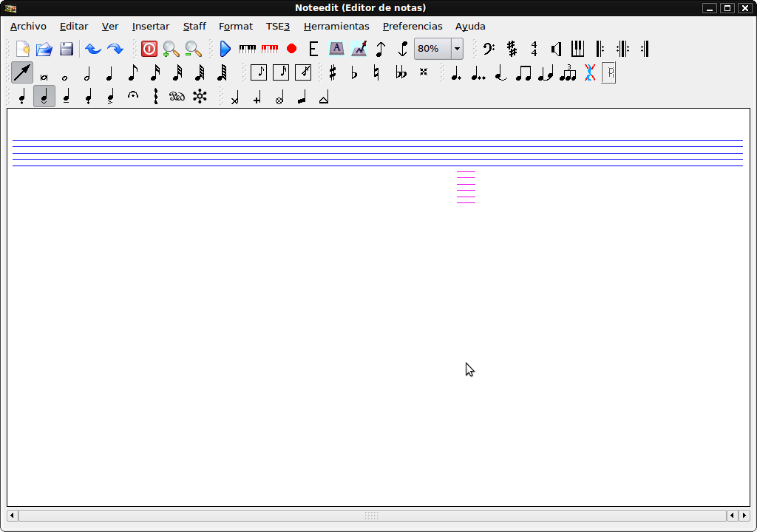Image resolution: width=757 pixels, height=532 pixels.
Task: Select the 32nd note length
Action: 177,73
